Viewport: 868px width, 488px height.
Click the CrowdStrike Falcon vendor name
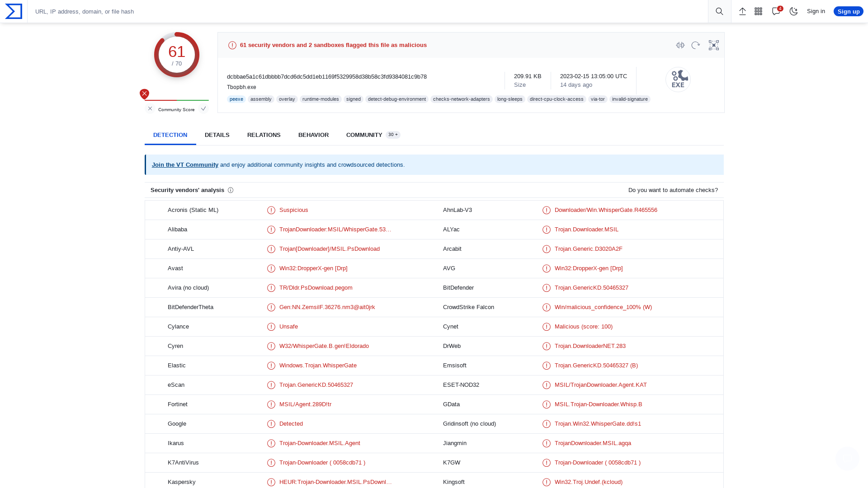(468, 307)
